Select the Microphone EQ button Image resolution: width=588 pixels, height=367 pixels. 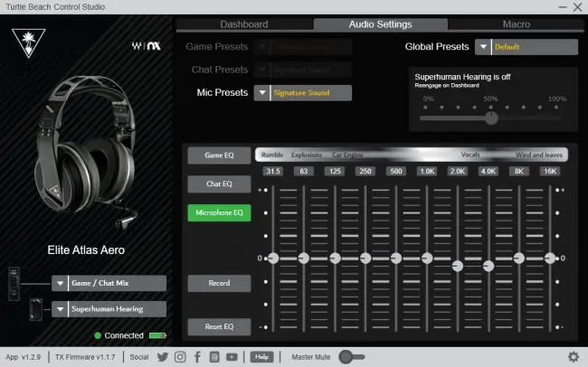click(220, 212)
